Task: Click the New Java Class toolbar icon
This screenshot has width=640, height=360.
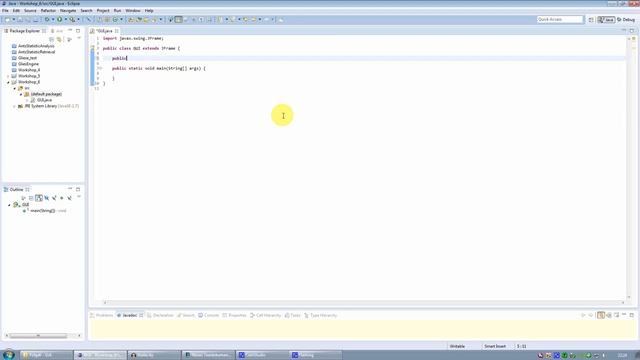Action: [115, 20]
